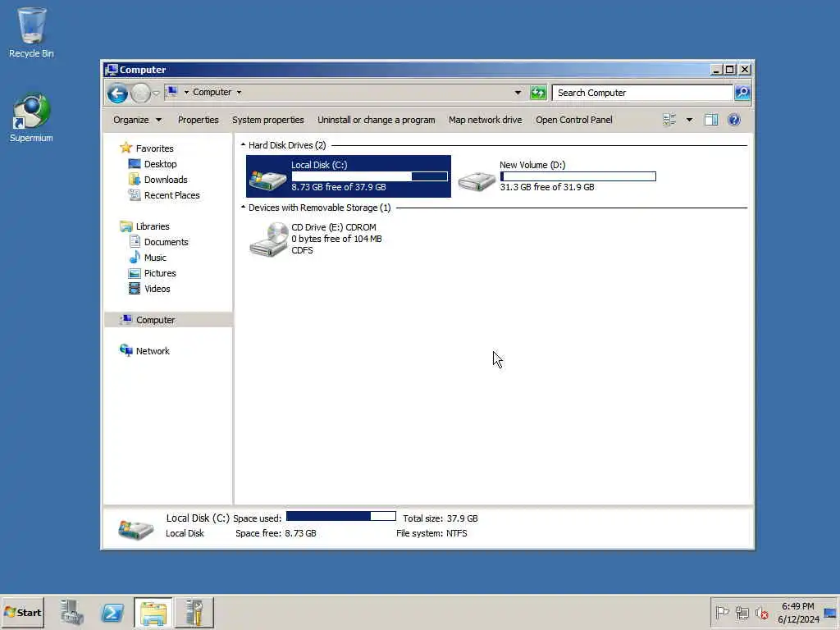Select the New Volume (D:) drive icon
This screenshot has height=630, width=840.
[x=477, y=180]
